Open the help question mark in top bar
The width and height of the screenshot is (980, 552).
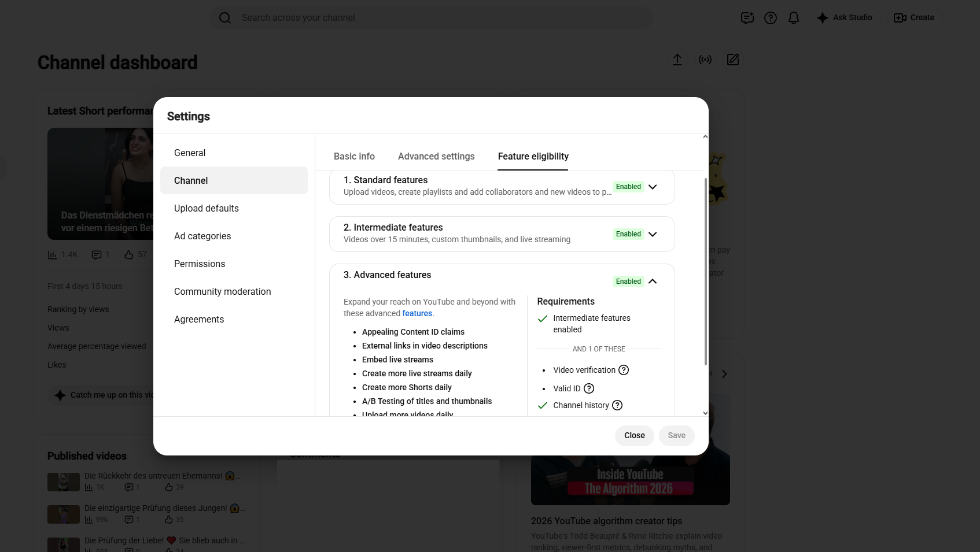(x=771, y=18)
